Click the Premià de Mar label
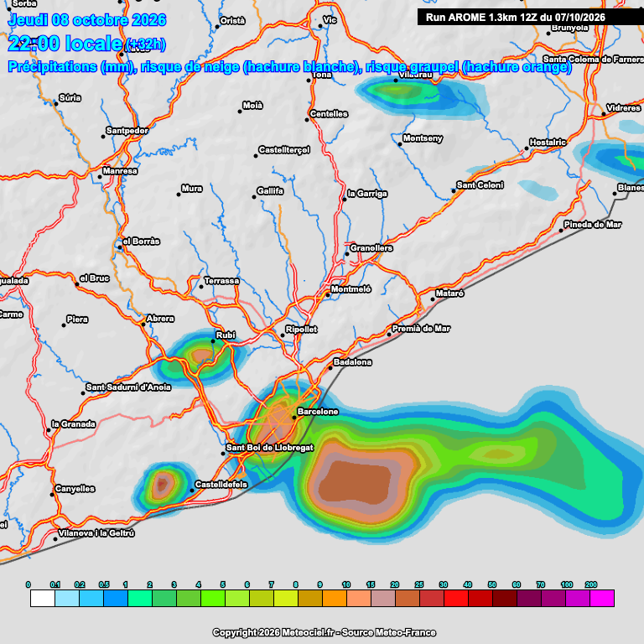644x644 pixels. point(421,329)
